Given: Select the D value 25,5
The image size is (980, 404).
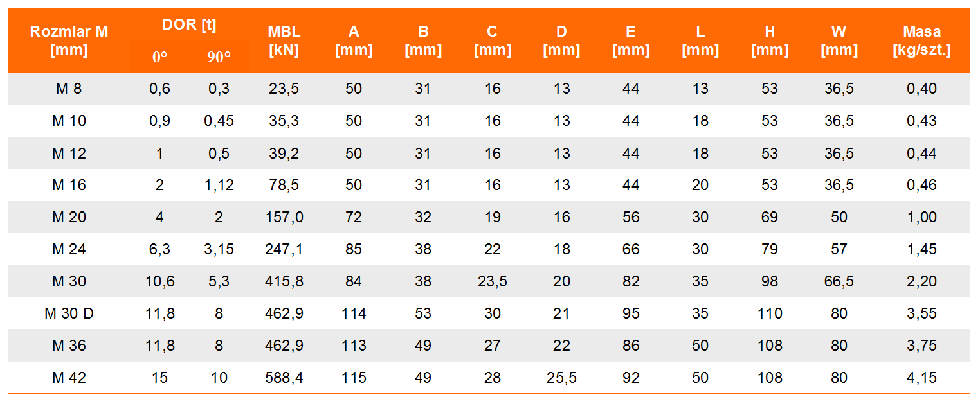Looking at the screenshot, I should [x=561, y=378].
